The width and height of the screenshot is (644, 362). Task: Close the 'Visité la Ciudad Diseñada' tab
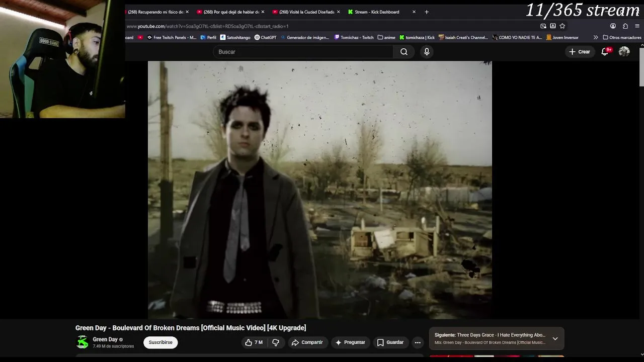pos(338,12)
